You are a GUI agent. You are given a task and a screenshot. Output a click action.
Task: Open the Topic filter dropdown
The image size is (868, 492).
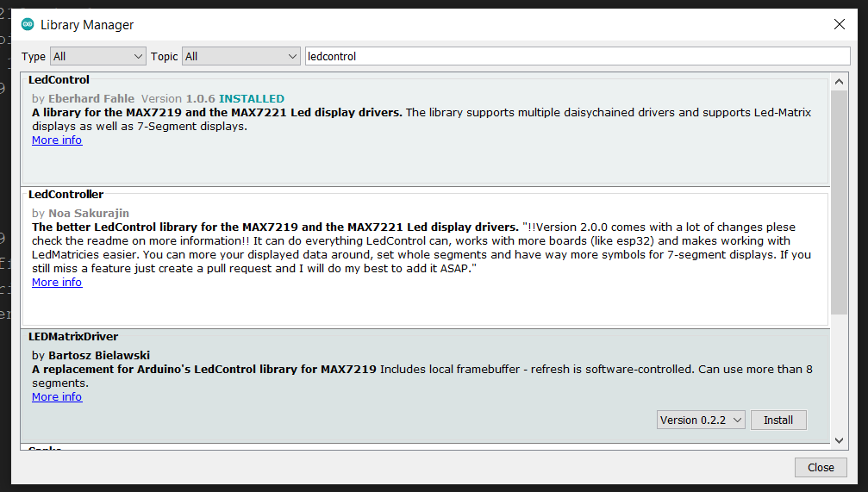click(240, 57)
